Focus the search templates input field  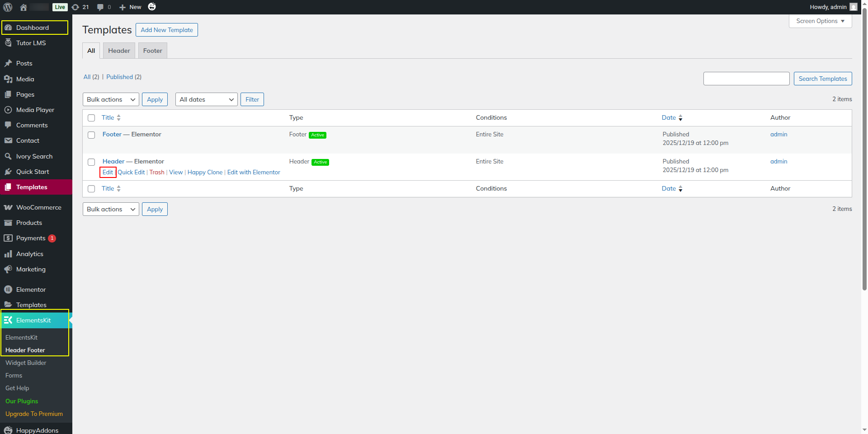(746, 79)
